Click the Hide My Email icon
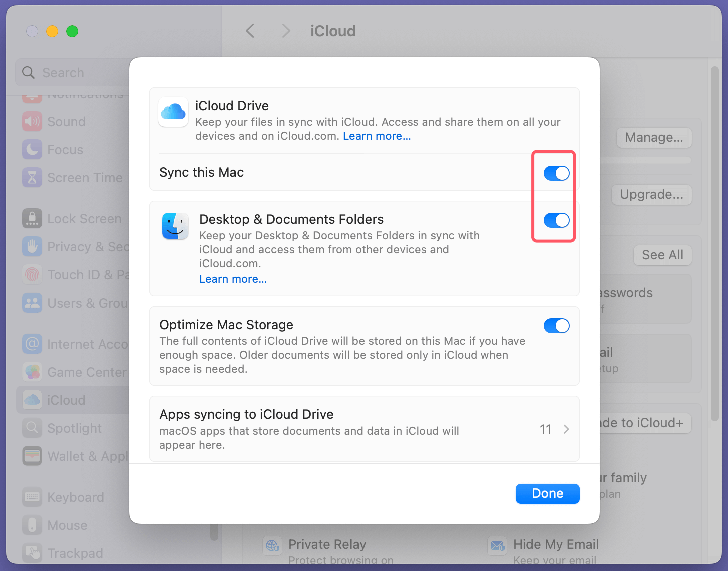The image size is (728, 571). [x=497, y=546]
